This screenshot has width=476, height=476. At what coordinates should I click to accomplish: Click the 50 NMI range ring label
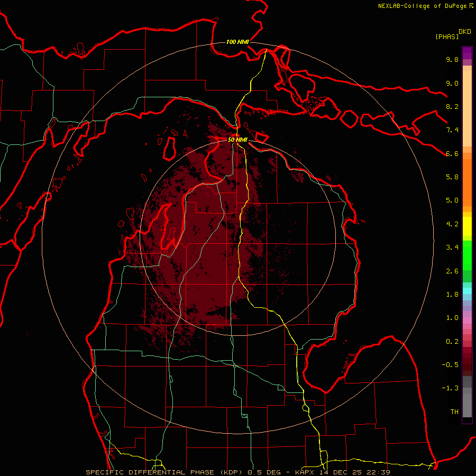click(x=237, y=140)
